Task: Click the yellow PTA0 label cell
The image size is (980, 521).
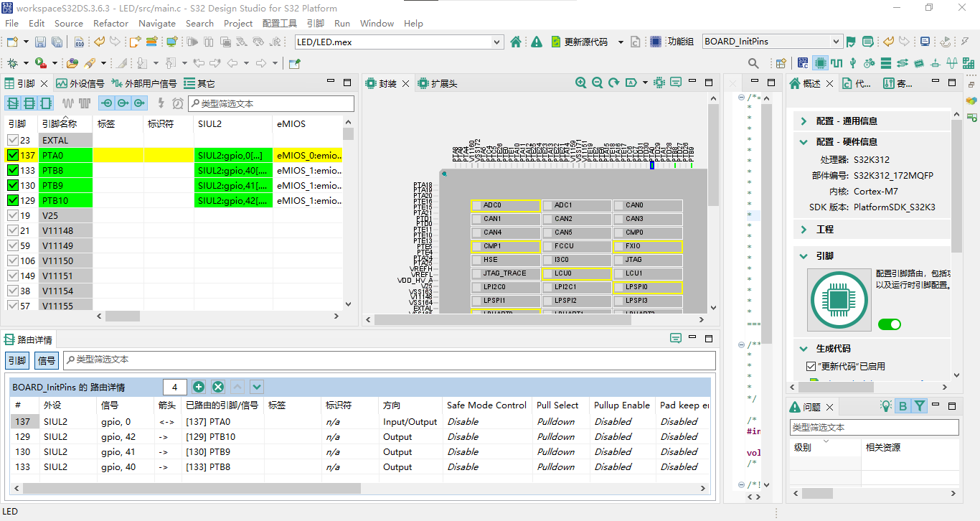Action: pyautogui.click(x=118, y=155)
